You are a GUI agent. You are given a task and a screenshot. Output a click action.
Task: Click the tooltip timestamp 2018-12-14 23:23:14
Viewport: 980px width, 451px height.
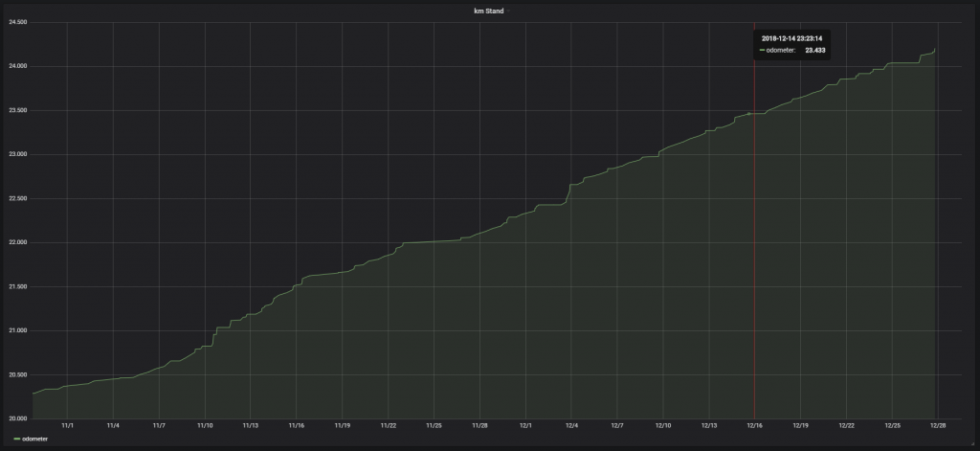coord(792,38)
